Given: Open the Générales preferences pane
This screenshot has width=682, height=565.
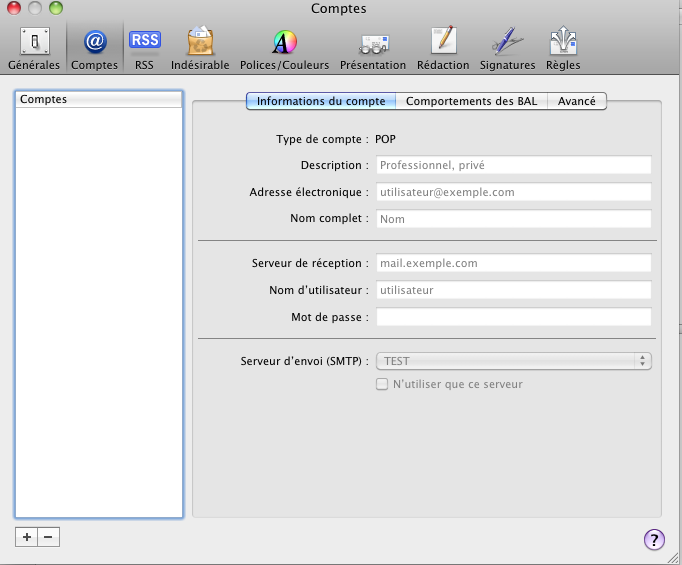Looking at the screenshot, I should pyautogui.click(x=34, y=48).
